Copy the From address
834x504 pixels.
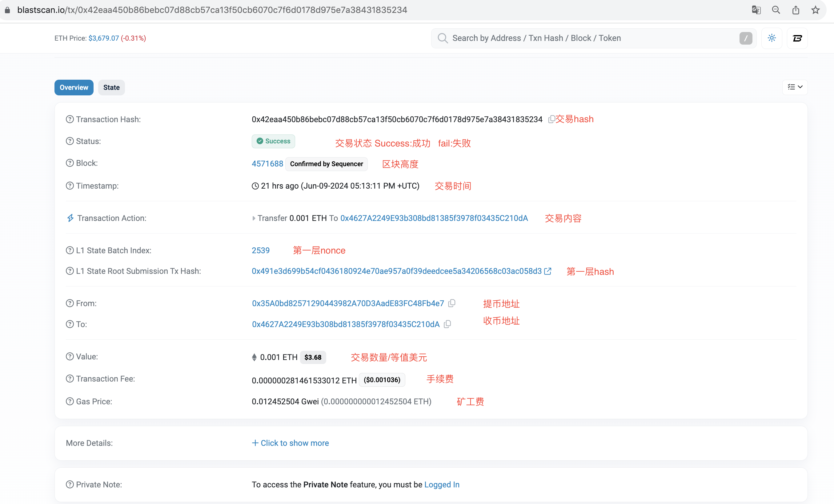pyautogui.click(x=451, y=303)
